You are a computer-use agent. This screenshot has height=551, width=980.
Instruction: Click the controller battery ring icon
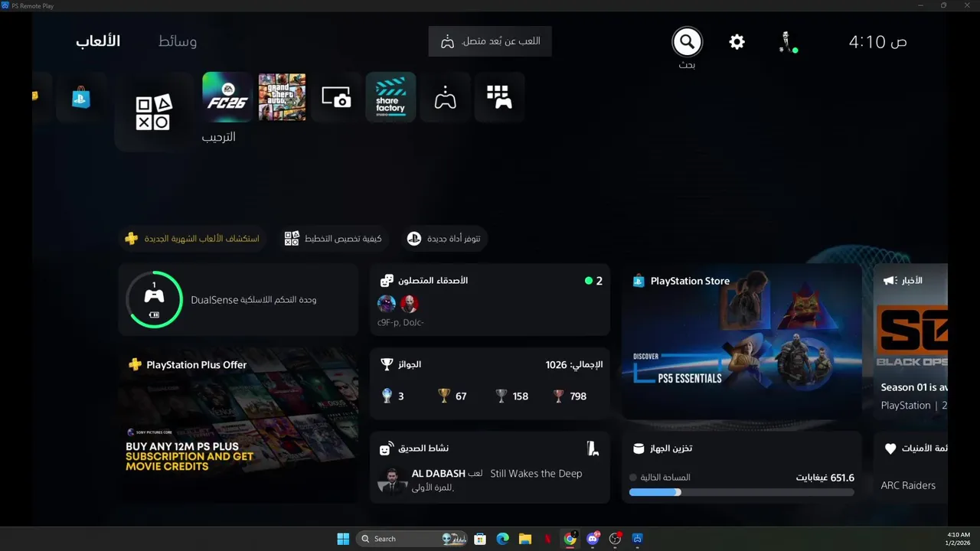click(x=154, y=299)
